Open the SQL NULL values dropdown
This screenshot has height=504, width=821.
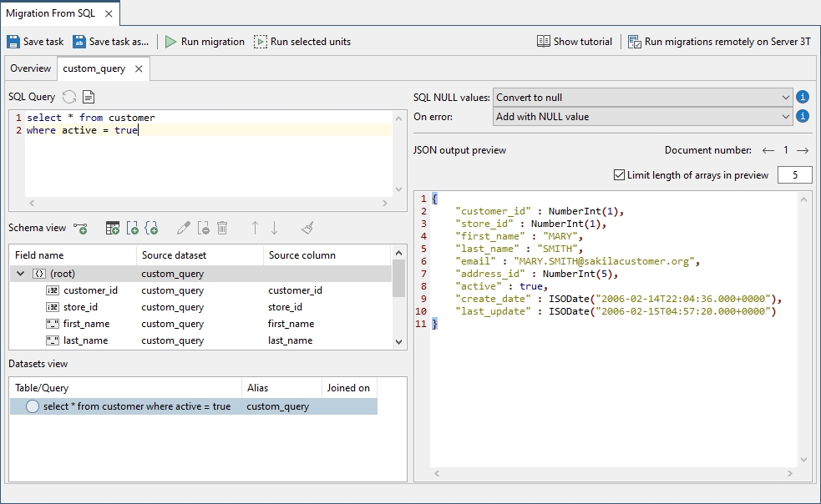click(x=642, y=98)
